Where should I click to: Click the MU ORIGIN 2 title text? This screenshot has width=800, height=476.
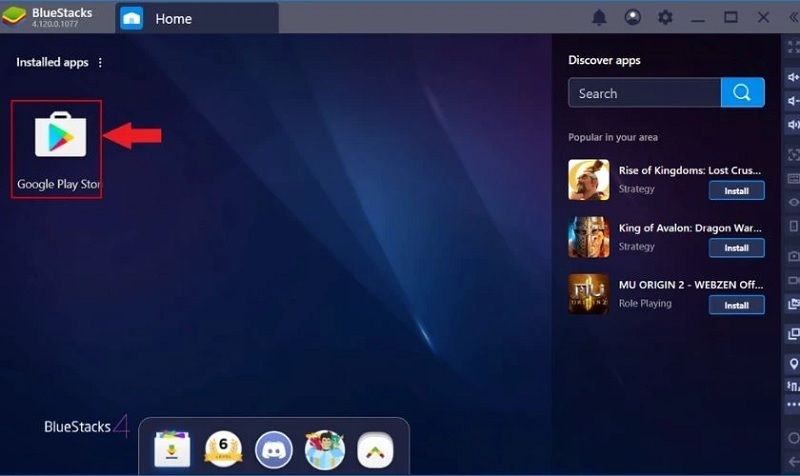(691, 284)
